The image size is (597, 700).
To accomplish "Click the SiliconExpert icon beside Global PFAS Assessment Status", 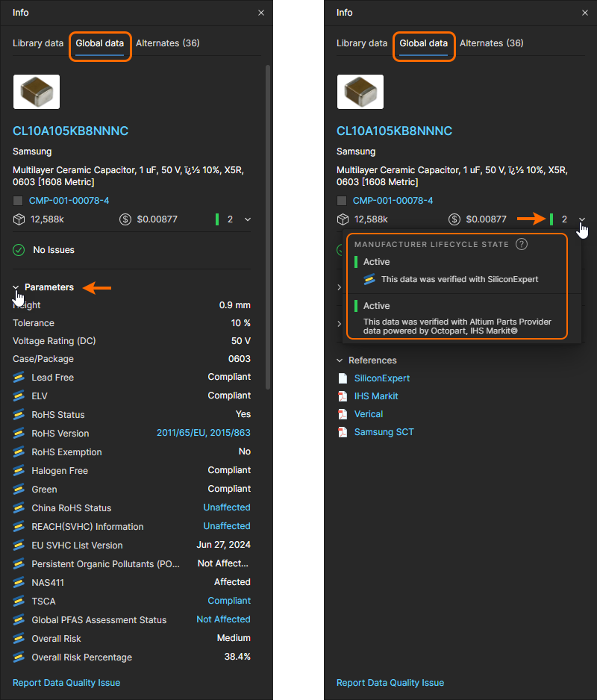I will click(19, 620).
